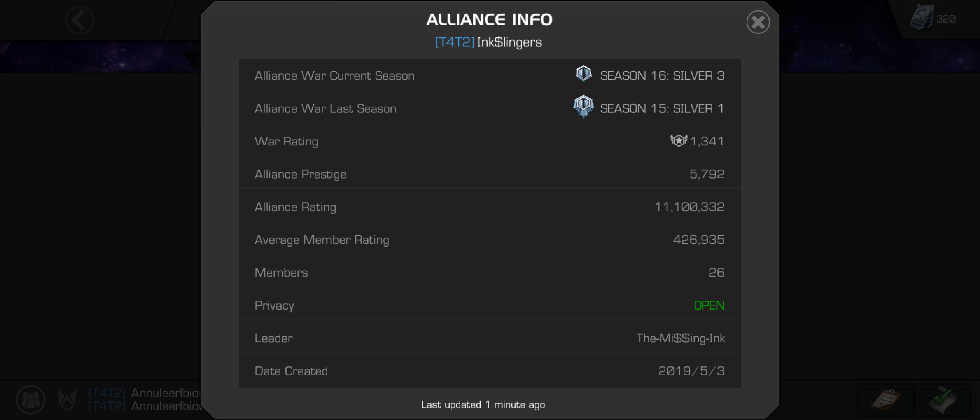
Task: Tap the [T4T2] alliance tag in title
Action: pos(455,42)
